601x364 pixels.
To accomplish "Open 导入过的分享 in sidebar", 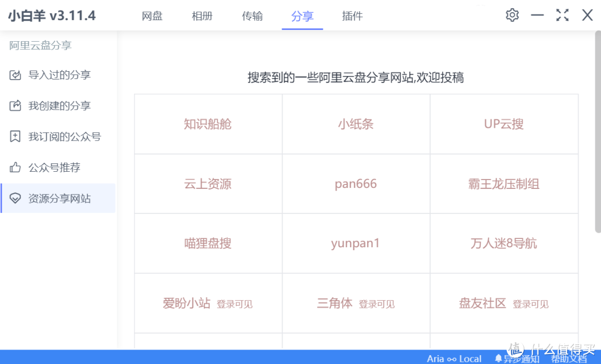I will 58,75.
